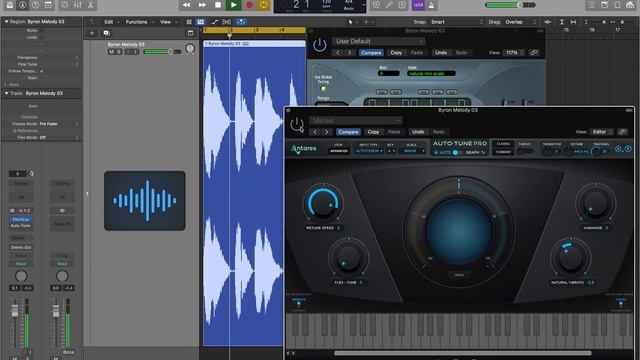The image size is (640, 360).
Task: Collapse the Region Byron Melody 03 disclosure triangle
Action: [x=6, y=21]
